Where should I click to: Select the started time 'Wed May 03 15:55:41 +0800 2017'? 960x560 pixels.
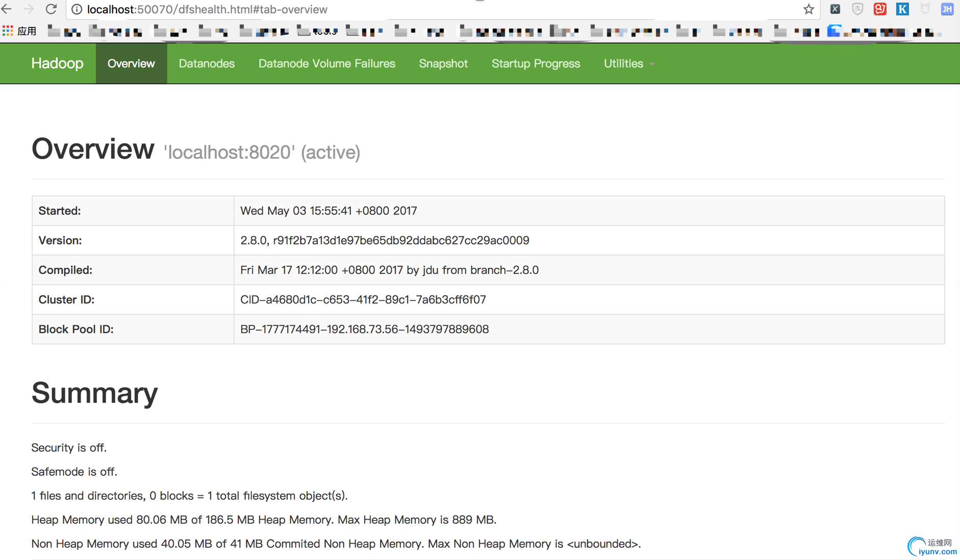tap(329, 211)
